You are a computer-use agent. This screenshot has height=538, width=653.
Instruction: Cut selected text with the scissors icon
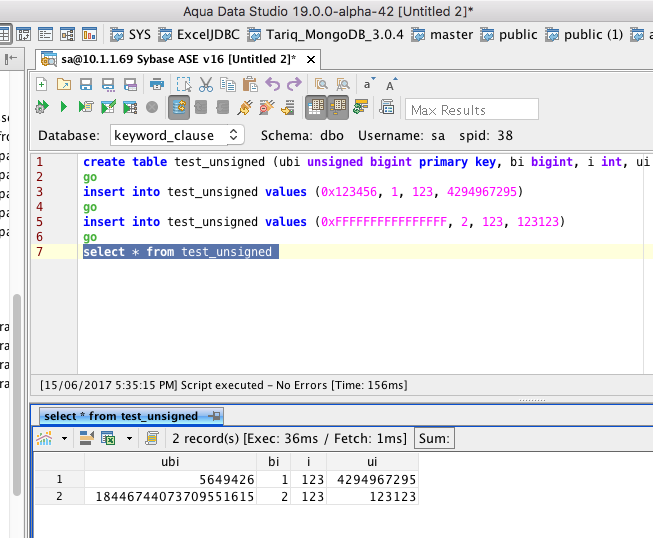tap(206, 85)
